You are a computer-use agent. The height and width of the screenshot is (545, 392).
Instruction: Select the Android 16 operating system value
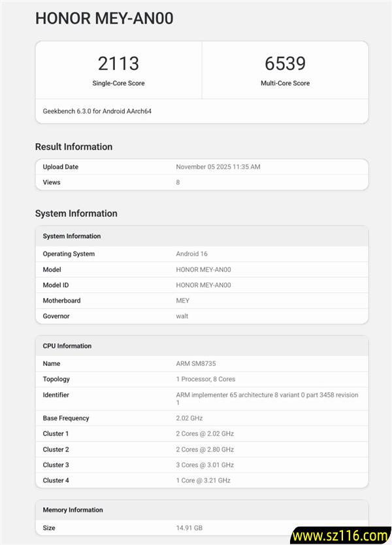(x=191, y=254)
